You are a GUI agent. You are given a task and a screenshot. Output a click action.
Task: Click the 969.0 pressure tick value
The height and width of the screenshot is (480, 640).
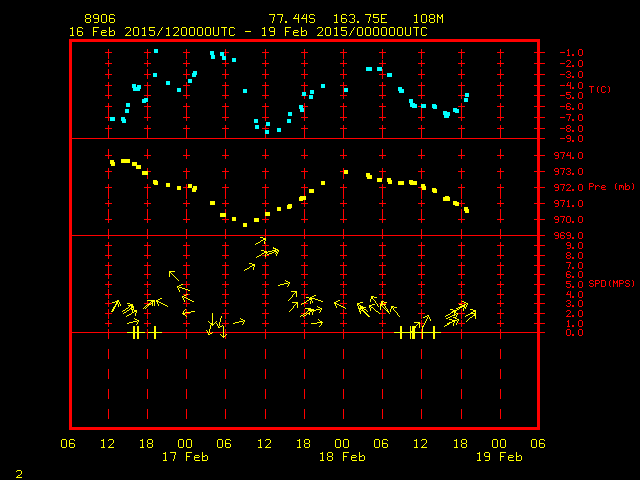pos(569,236)
